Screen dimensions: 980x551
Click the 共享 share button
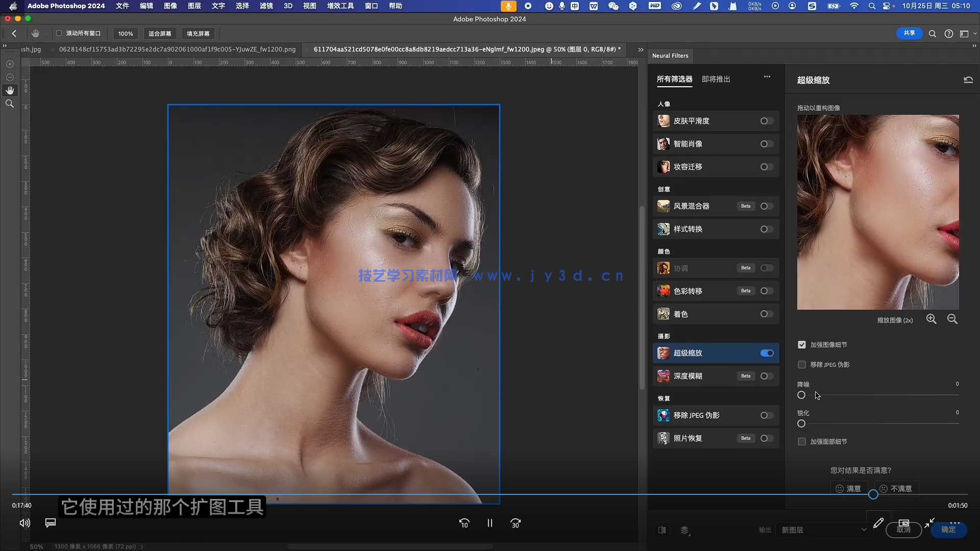pos(909,33)
